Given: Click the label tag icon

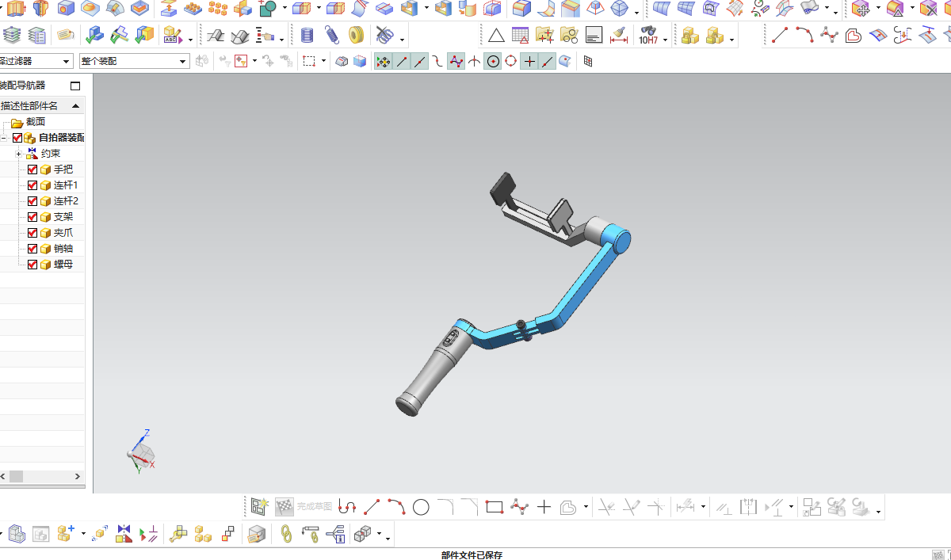Looking at the screenshot, I should (66, 36).
